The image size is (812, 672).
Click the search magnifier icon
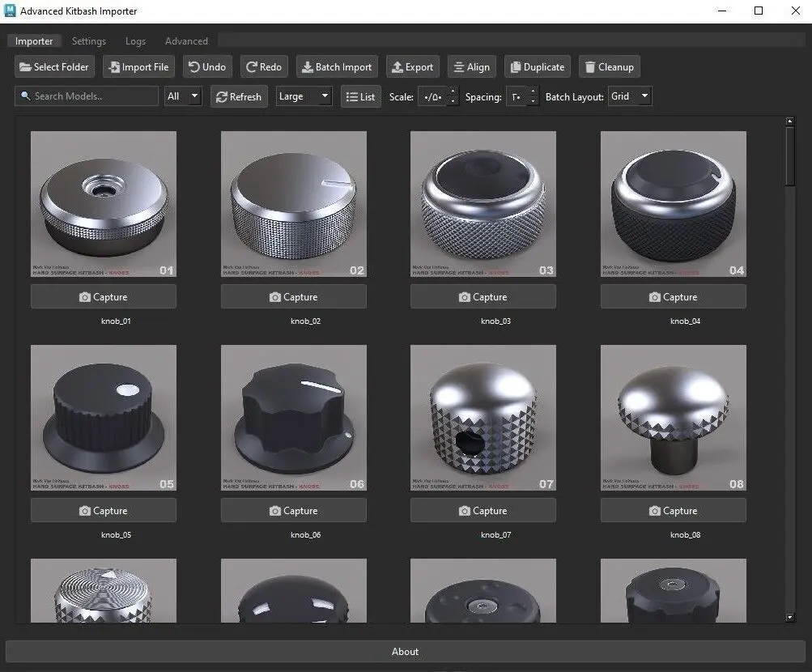click(25, 96)
